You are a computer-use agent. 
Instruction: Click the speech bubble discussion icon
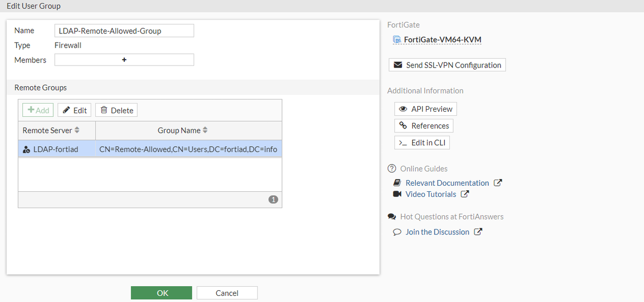point(397,232)
